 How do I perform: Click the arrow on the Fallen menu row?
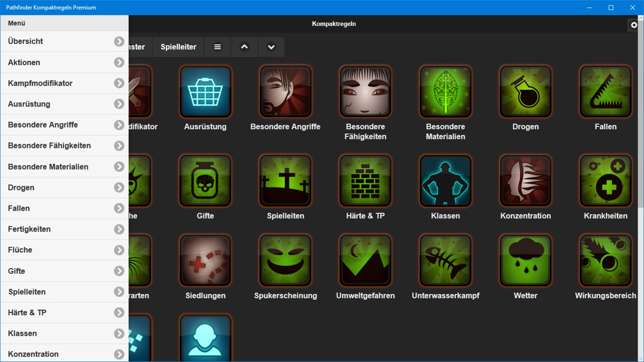coord(119,208)
